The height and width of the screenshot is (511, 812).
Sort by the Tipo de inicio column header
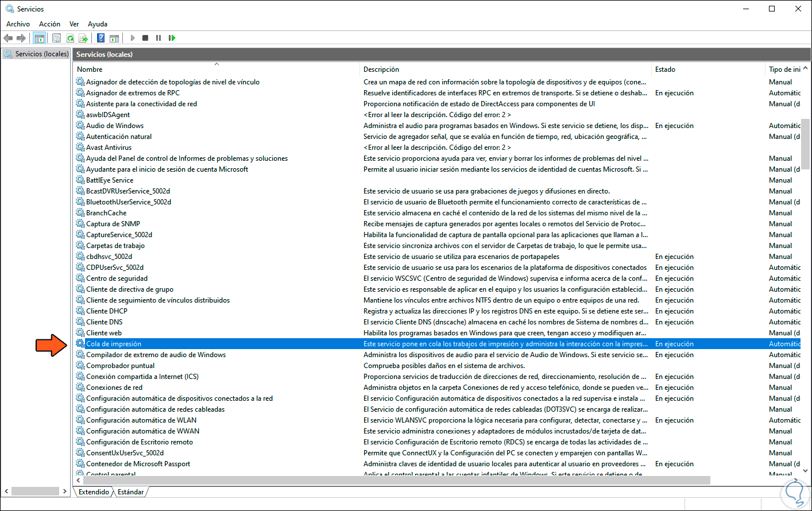[784, 69]
